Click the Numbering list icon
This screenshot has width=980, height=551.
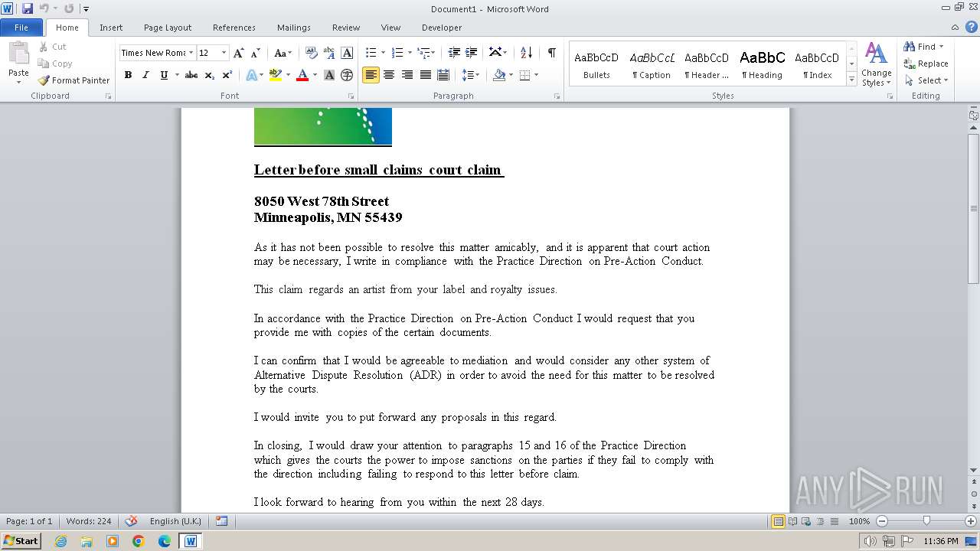click(397, 53)
